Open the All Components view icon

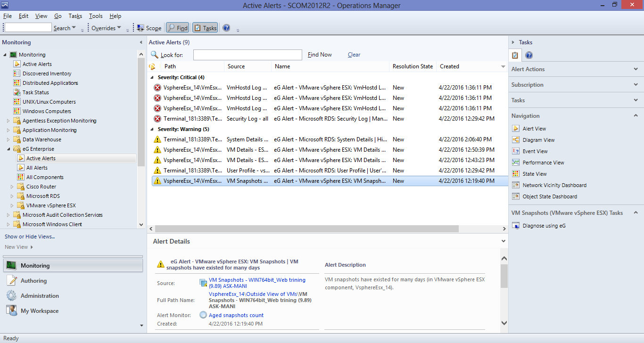point(21,177)
